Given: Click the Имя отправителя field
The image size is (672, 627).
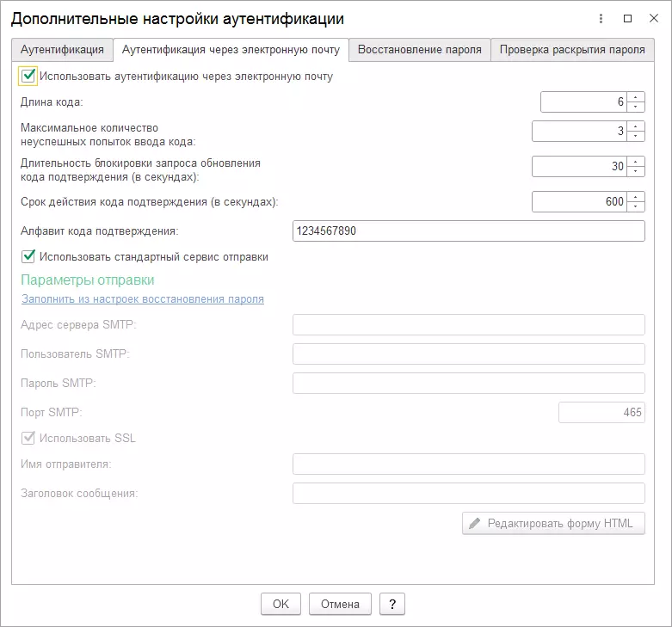Looking at the screenshot, I should pos(468,464).
